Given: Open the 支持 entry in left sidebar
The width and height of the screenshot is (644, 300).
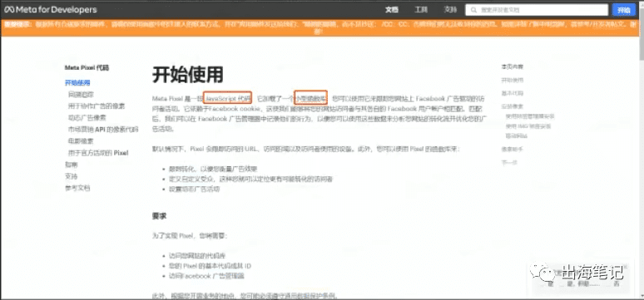Looking at the screenshot, I should click(71, 176).
